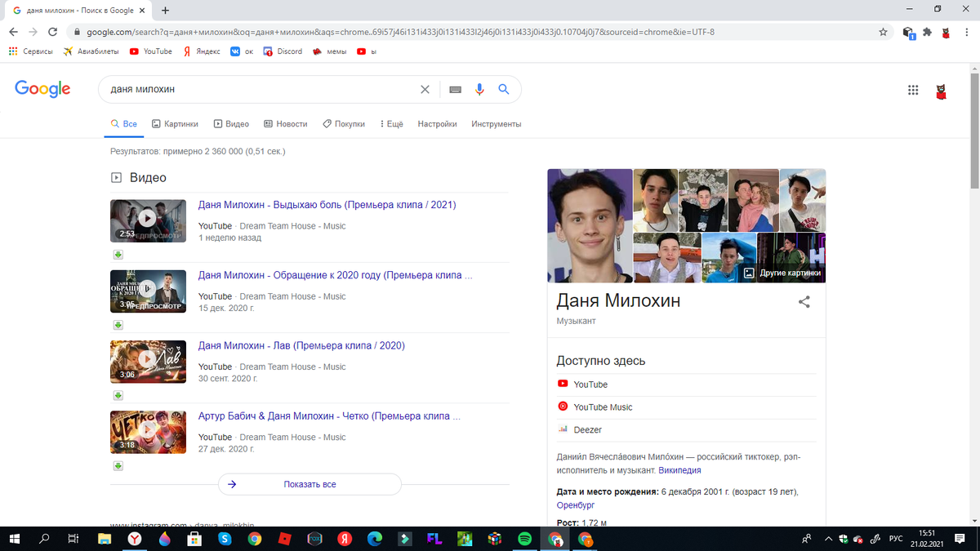Open Другие картинки in the knowledge panel

[x=782, y=273]
